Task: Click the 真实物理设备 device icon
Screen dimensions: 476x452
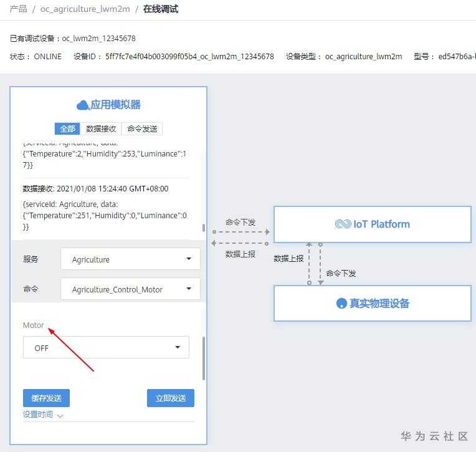Action: coord(341,303)
